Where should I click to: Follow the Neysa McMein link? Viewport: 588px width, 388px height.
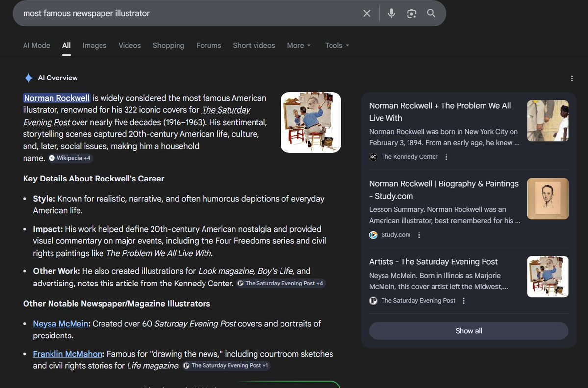coord(60,324)
